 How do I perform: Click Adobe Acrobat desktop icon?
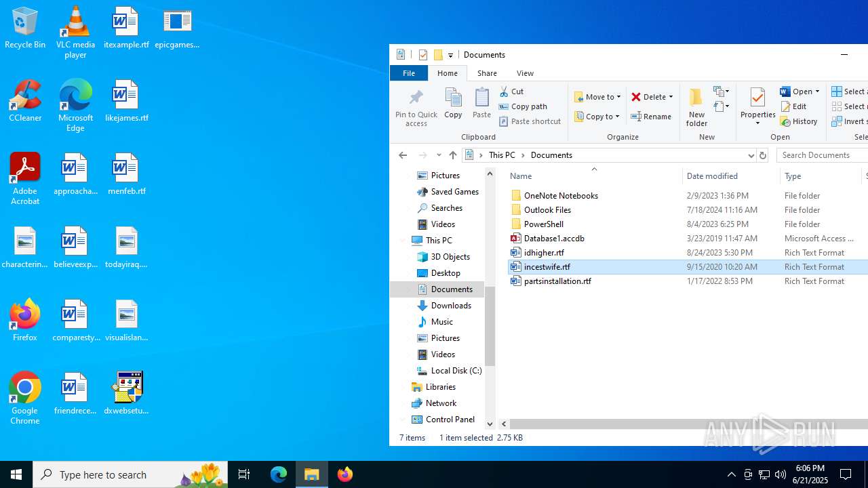pyautogui.click(x=25, y=179)
